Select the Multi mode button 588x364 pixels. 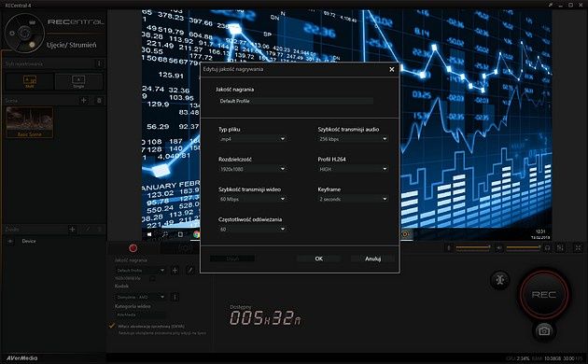[29, 82]
